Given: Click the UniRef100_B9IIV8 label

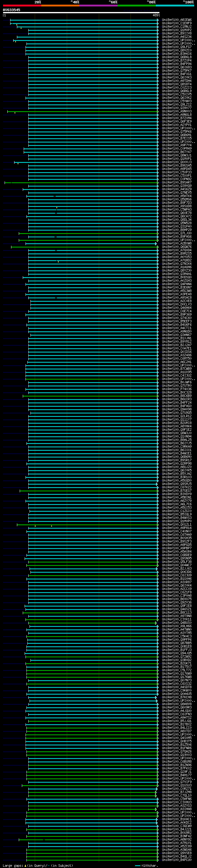Looking at the screenshot, I should [x=177, y=33].
